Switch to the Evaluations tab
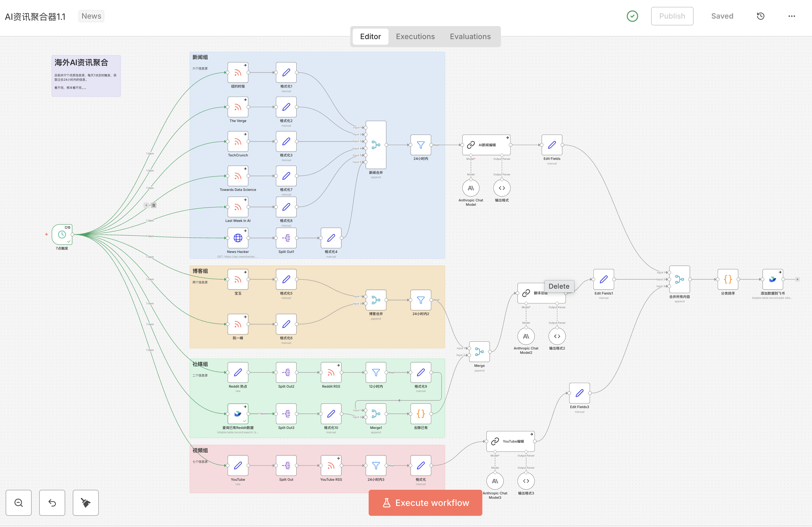 (470, 37)
